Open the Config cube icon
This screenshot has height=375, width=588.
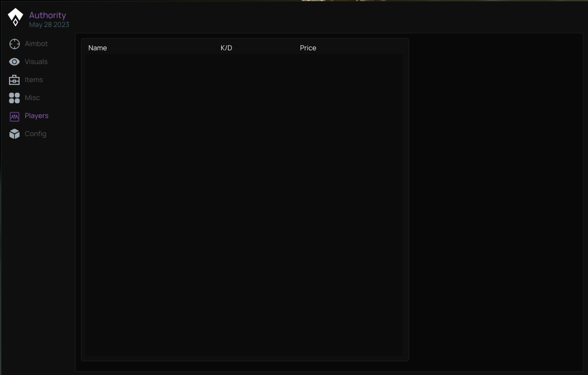[x=14, y=134]
